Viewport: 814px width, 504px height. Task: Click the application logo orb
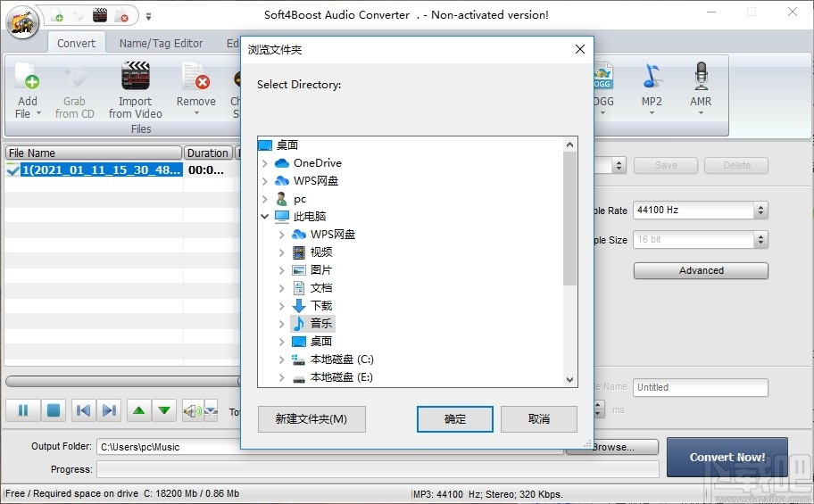tap(22, 23)
